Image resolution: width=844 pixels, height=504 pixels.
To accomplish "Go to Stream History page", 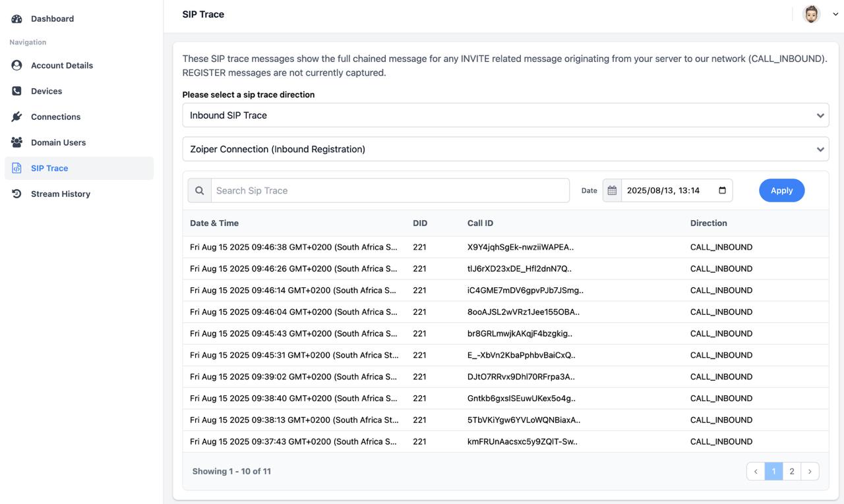I will click(x=60, y=194).
